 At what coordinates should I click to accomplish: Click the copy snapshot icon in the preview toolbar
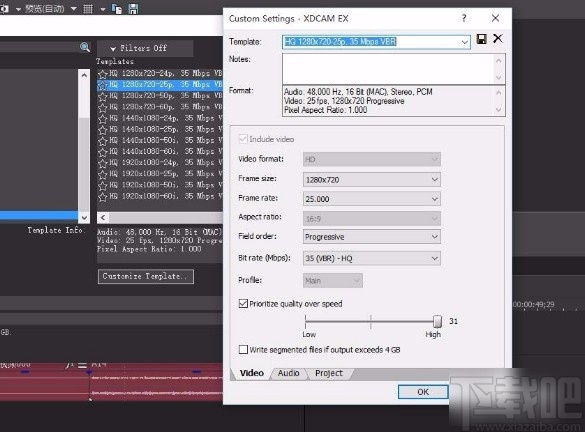[x=117, y=8]
